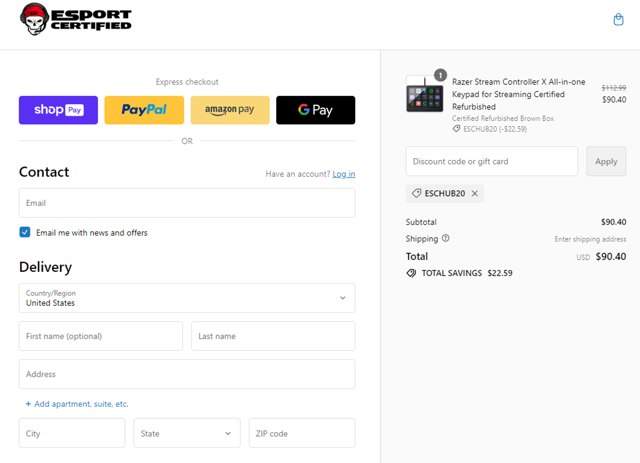Focus the ZIP code field

302,433
